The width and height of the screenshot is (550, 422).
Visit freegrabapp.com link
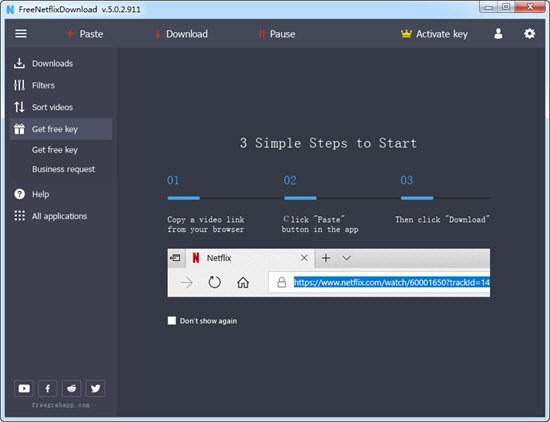[x=60, y=405]
